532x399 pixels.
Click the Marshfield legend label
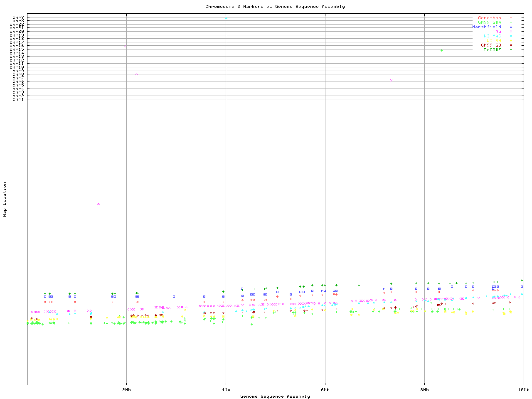click(486, 27)
